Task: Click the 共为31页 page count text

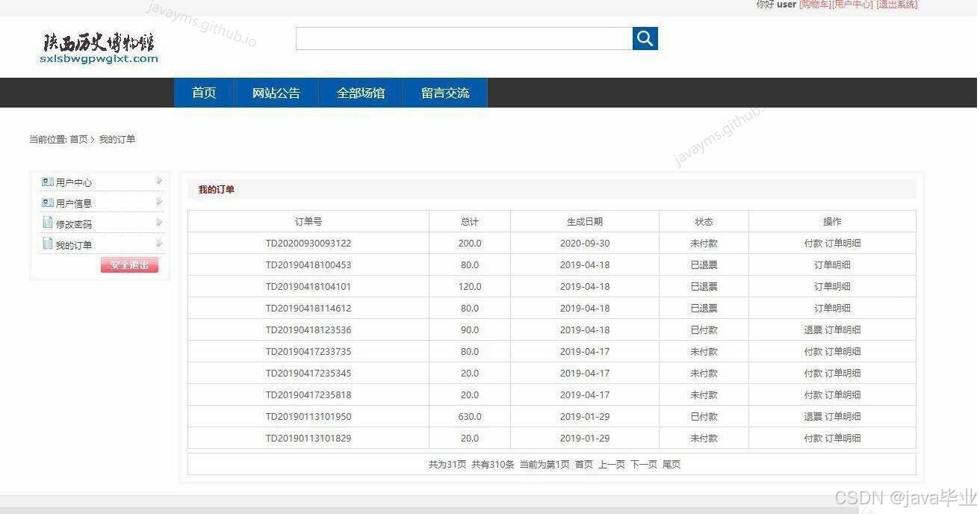Action: pos(447,465)
